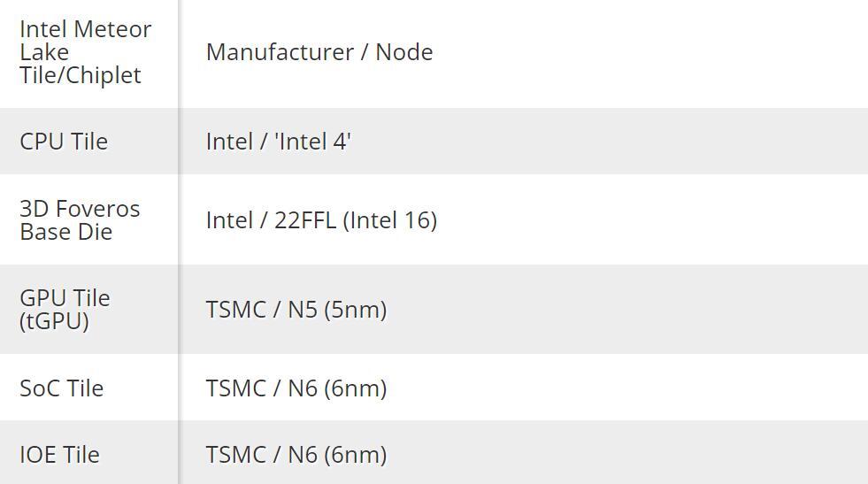This screenshot has height=484, width=868.
Task: Click the 'Manufacturer / Node' column header
Action: [x=319, y=52]
